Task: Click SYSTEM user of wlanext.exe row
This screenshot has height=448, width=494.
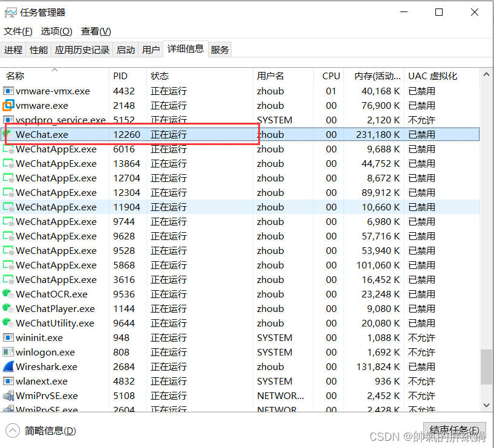Action: pyautogui.click(x=275, y=381)
